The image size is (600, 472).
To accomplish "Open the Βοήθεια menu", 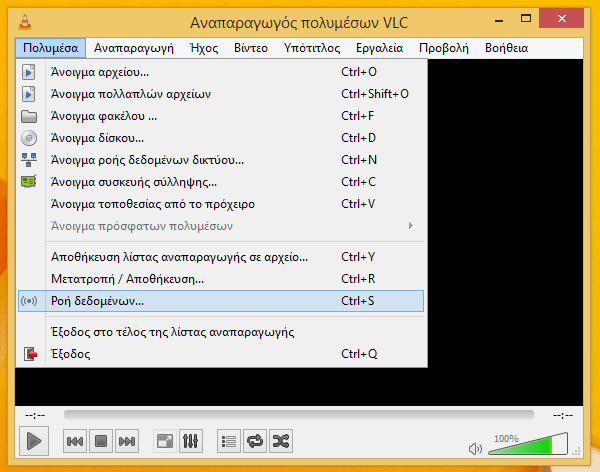I will coord(507,48).
